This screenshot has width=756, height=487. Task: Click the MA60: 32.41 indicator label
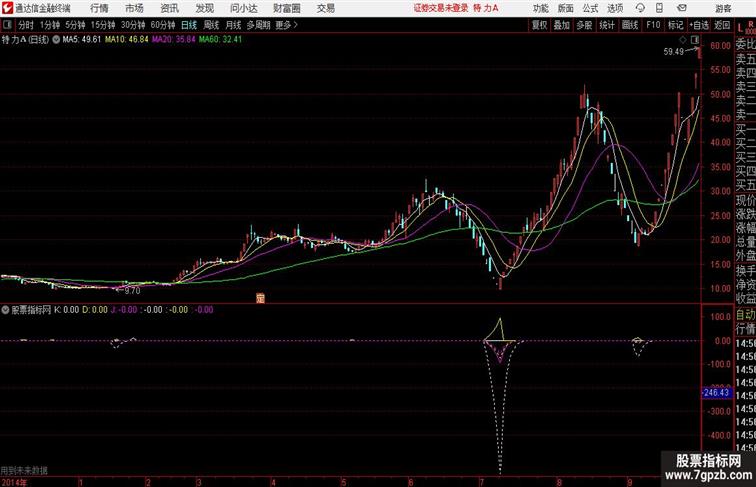click(x=220, y=40)
